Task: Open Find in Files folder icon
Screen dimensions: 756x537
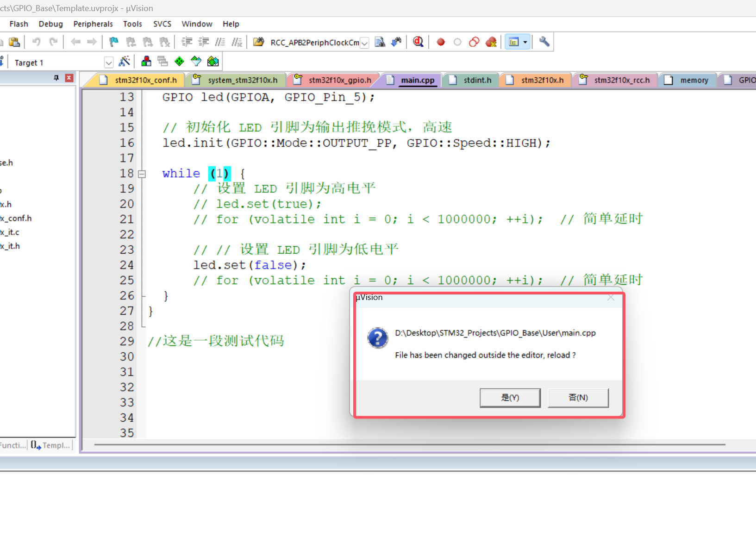Action: [x=258, y=42]
